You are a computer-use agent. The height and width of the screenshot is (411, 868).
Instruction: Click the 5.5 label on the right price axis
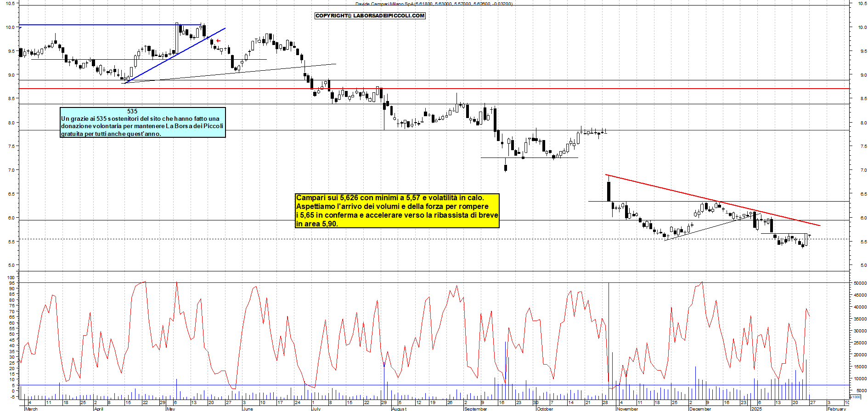[863, 242]
